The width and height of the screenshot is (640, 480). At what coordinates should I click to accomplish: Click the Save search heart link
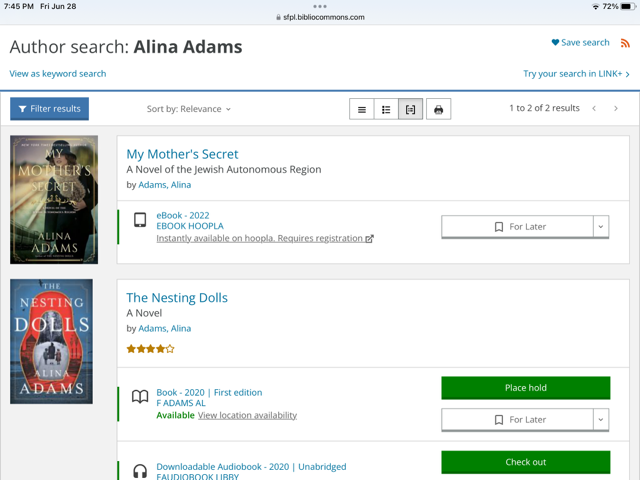coord(580,42)
